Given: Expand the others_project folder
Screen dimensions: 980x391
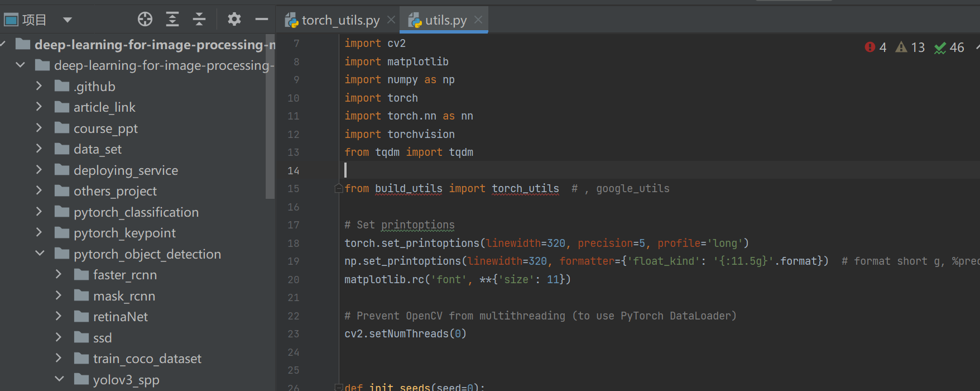Looking at the screenshot, I should [39, 190].
